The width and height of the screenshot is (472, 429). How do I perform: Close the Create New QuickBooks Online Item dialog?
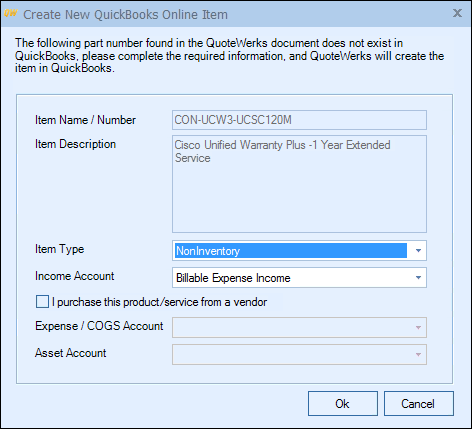457,13
